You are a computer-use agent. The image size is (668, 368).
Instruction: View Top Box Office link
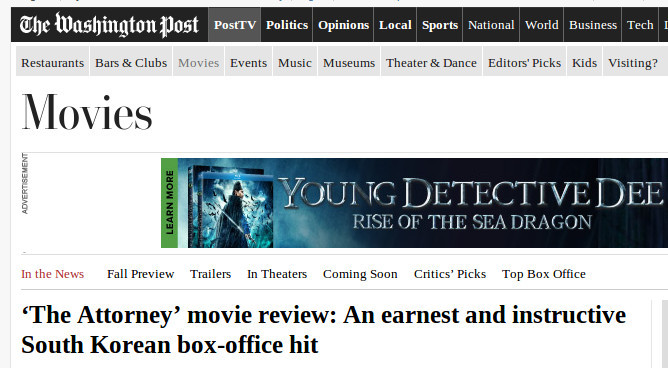point(544,274)
